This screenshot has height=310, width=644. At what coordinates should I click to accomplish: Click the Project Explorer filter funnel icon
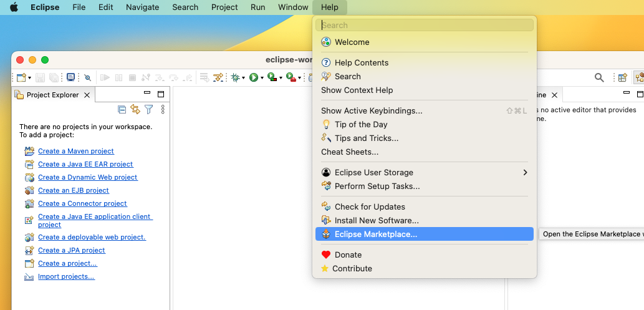click(148, 109)
